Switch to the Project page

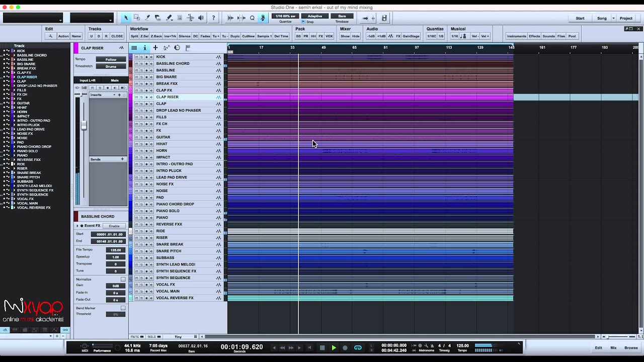click(626, 18)
